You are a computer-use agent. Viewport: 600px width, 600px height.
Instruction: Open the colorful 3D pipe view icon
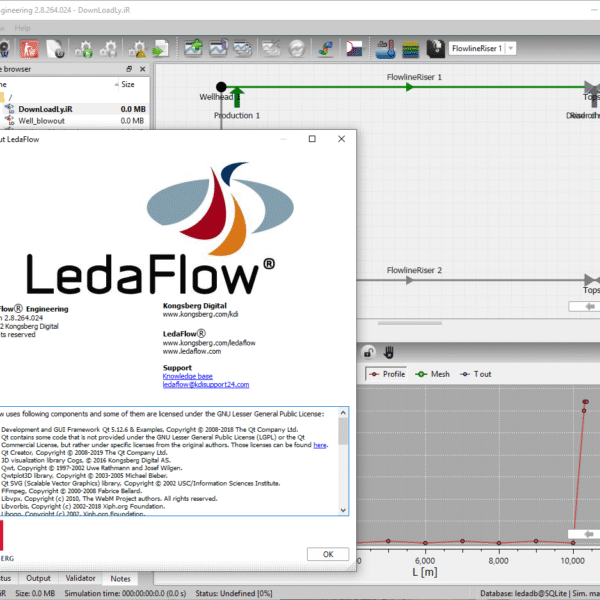pyautogui.click(x=326, y=49)
